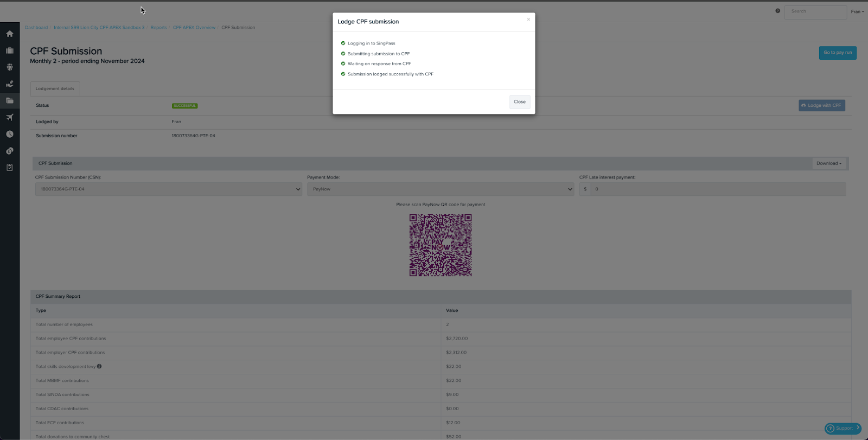This screenshot has width=868, height=440.
Task: Open the CPF APEX Overview breadcrumb link
Action: tap(194, 28)
